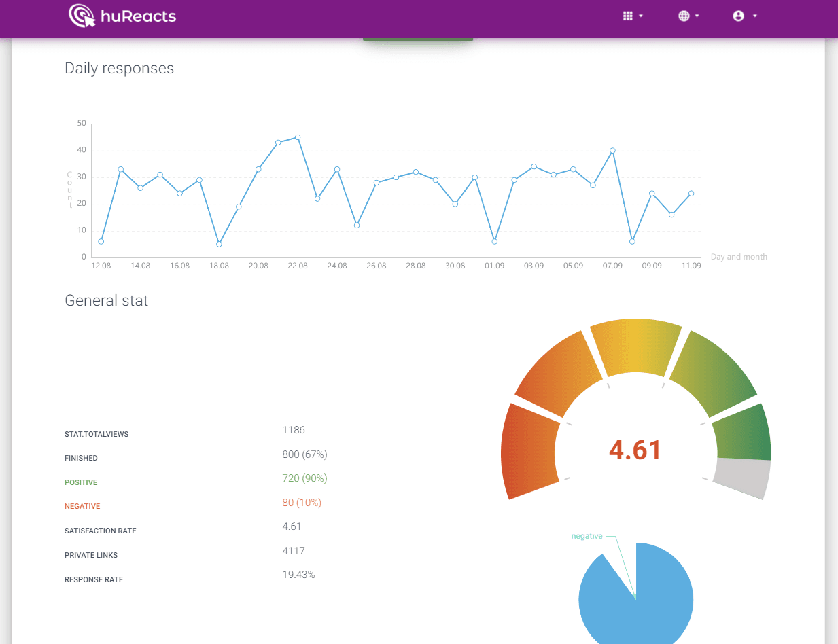The width and height of the screenshot is (838, 644).
Task: Click the response rate value 19.43%
Action: pos(298,575)
